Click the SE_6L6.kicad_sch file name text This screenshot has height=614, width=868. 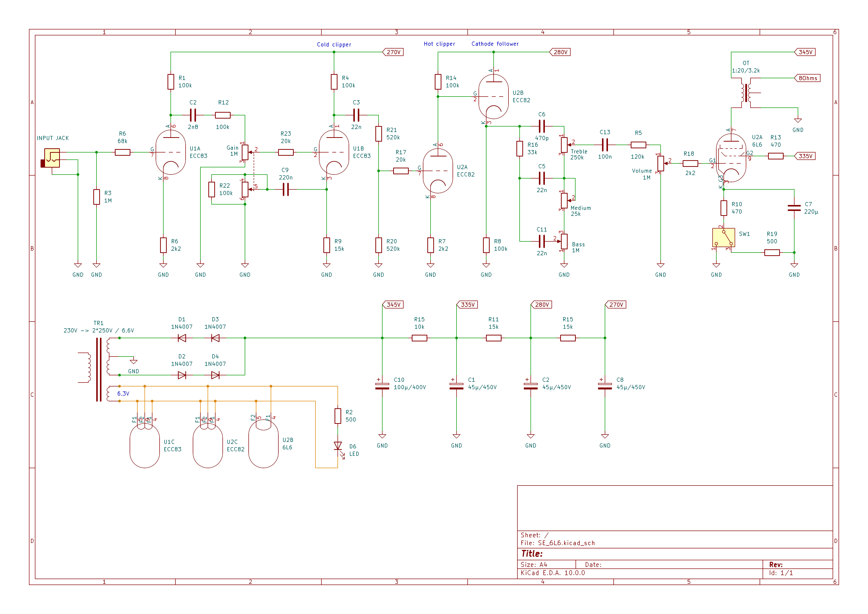(x=566, y=543)
